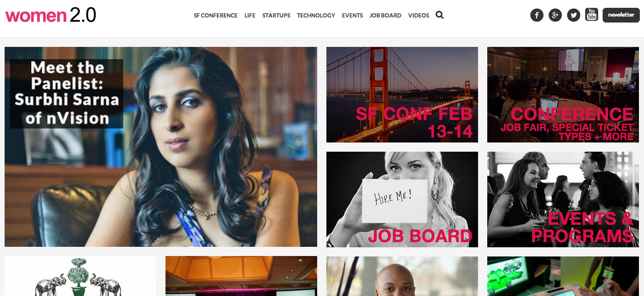
Task: Visit the Events navigation link
Action: pyautogui.click(x=353, y=16)
